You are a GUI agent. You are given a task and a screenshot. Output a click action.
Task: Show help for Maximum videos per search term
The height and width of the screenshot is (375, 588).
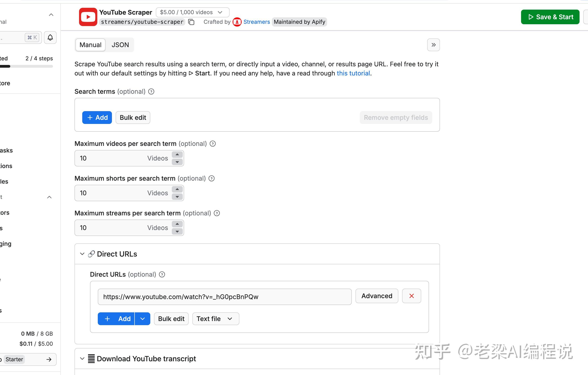pos(213,144)
